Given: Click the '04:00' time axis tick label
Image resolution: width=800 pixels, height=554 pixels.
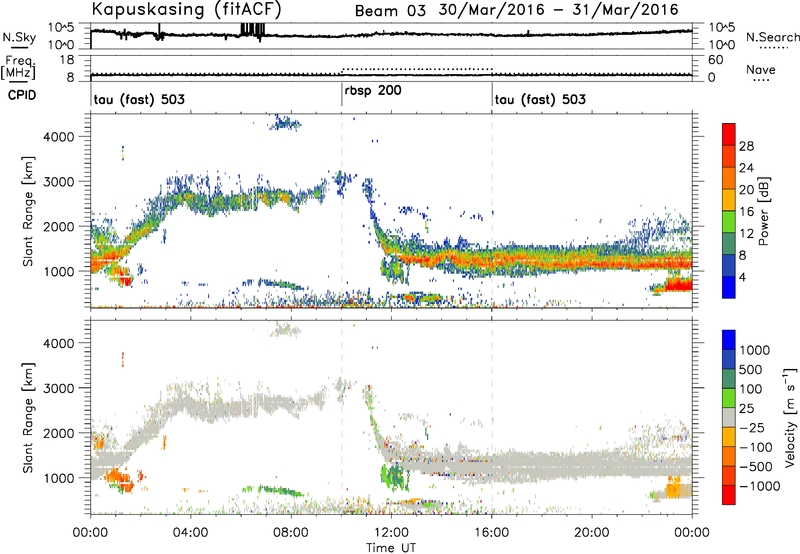Looking at the screenshot, I should [190, 533].
